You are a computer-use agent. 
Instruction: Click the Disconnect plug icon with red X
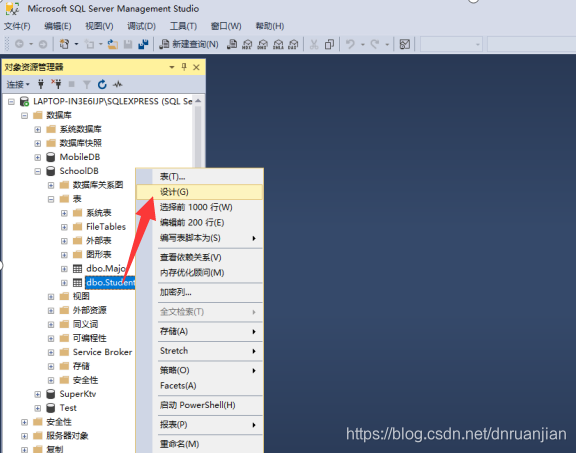56,84
